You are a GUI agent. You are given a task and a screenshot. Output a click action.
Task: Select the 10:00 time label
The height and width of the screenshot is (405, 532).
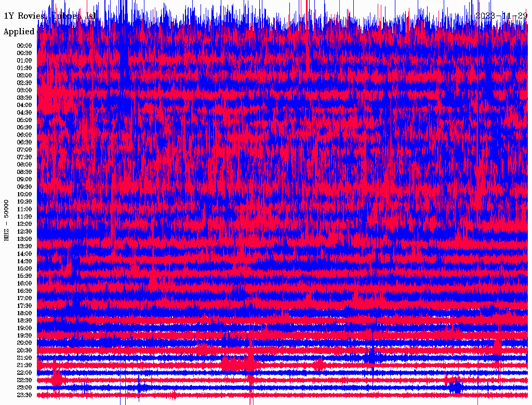coord(24,194)
